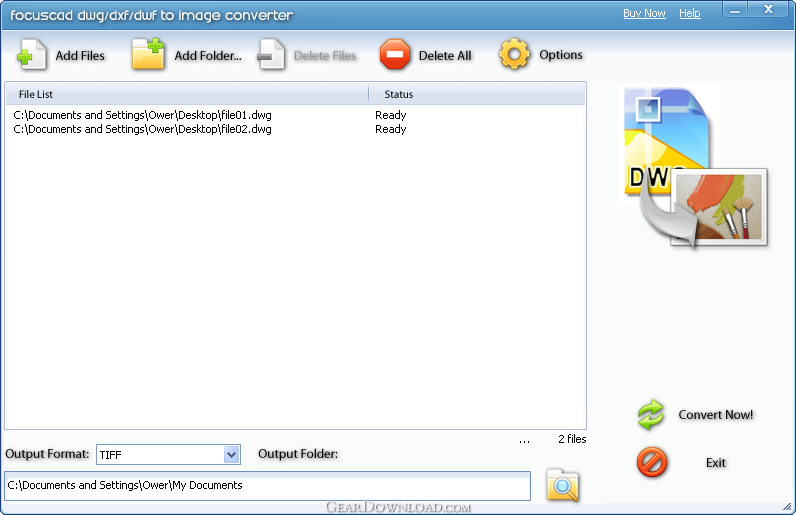This screenshot has height=515, width=796.
Task: Click the 2 files count text
Action: [572, 439]
